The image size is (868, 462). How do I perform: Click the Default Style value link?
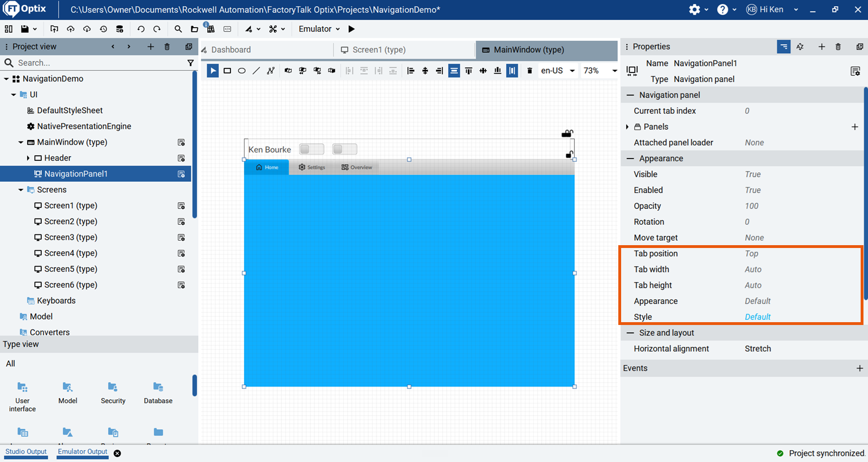pyautogui.click(x=758, y=317)
